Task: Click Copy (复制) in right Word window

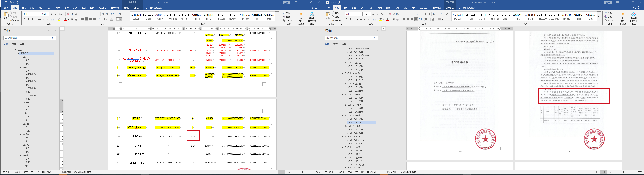Action: point(336,17)
